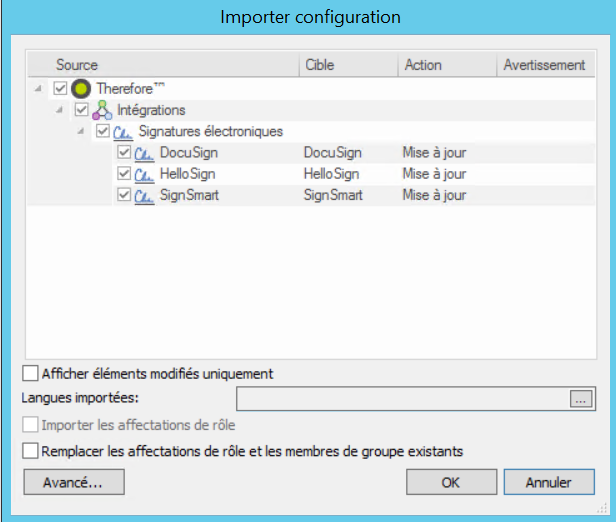Screen dimensions: 616x522
Task: Click the Therefore green circle icon
Action: 81,88
